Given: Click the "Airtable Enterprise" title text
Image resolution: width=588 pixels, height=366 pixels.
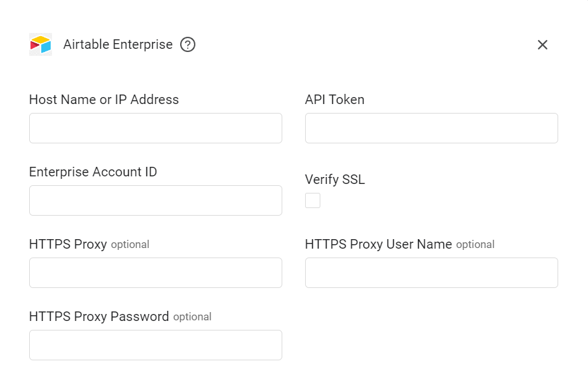Looking at the screenshot, I should tap(118, 44).
